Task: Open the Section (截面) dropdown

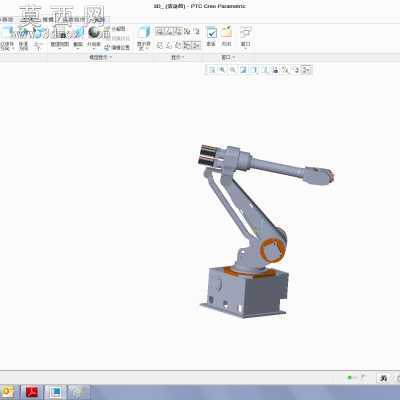Action: [78, 39]
